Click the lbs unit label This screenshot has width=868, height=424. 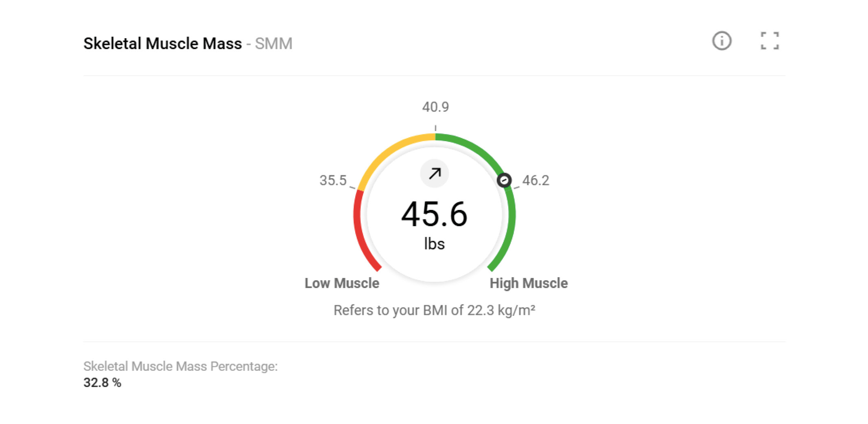pyautogui.click(x=434, y=244)
